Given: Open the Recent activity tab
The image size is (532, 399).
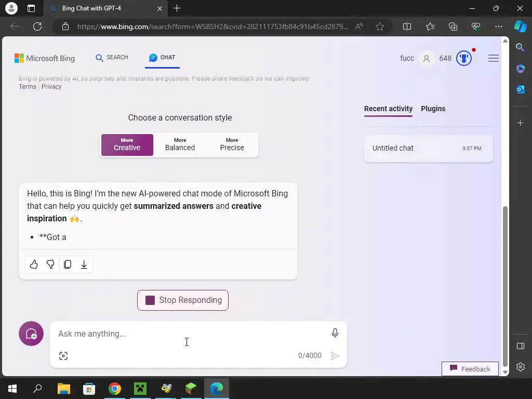Looking at the screenshot, I should pos(388,109).
